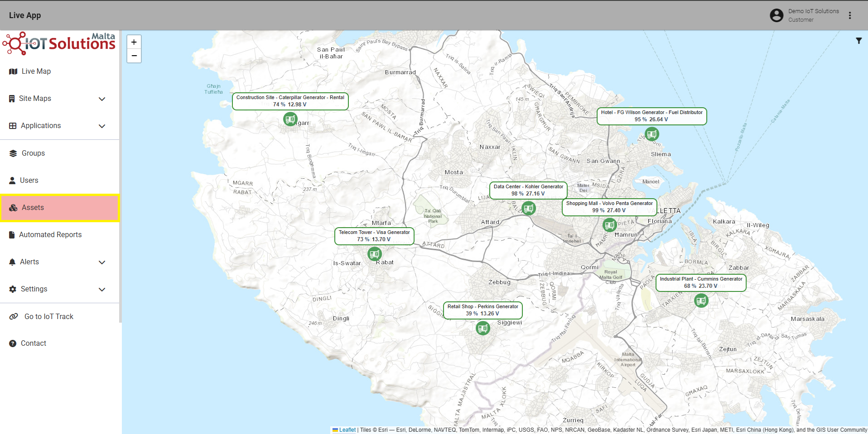The width and height of the screenshot is (868, 434).
Task: Click the Live App header title
Action: pos(25,15)
